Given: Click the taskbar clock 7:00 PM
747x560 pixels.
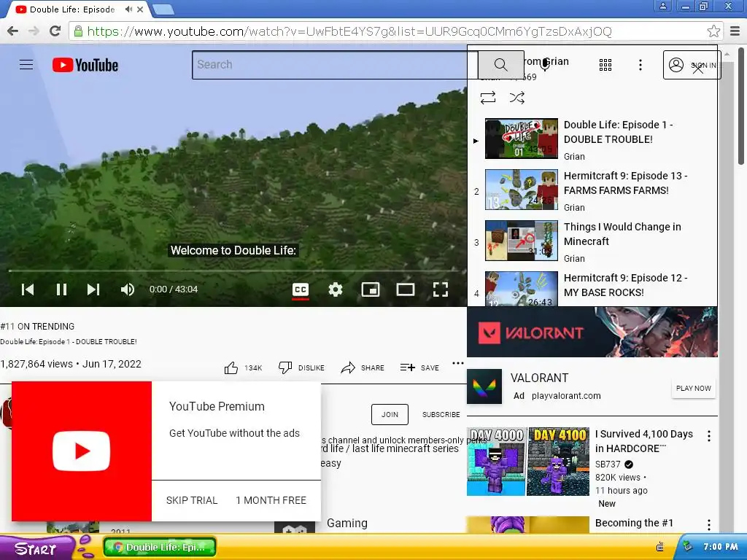Looking at the screenshot, I should pyautogui.click(x=720, y=547).
